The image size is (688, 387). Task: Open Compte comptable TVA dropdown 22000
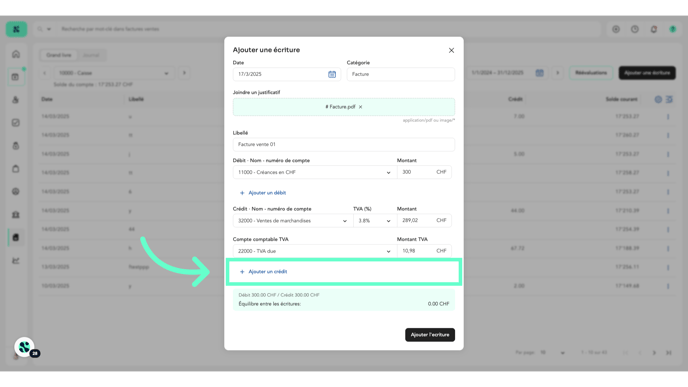click(315, 251)
